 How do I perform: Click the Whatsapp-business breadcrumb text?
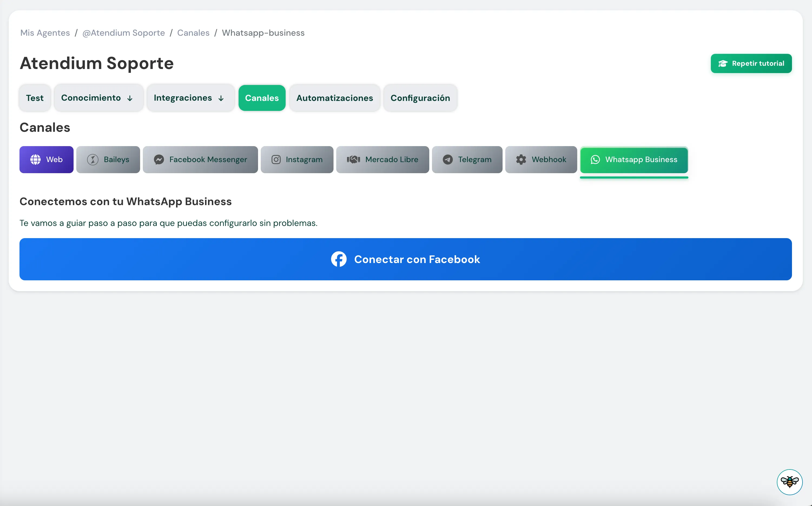(x=263, y=33)
